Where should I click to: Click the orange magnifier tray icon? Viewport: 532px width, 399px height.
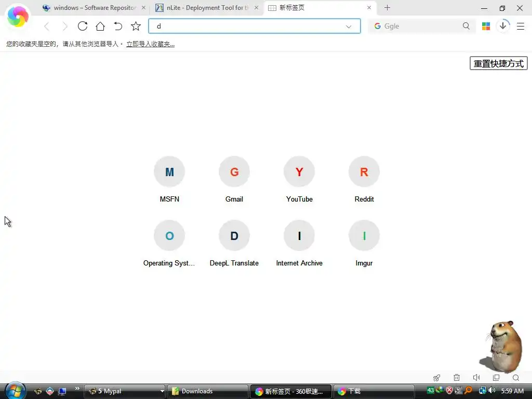point(469,391)
